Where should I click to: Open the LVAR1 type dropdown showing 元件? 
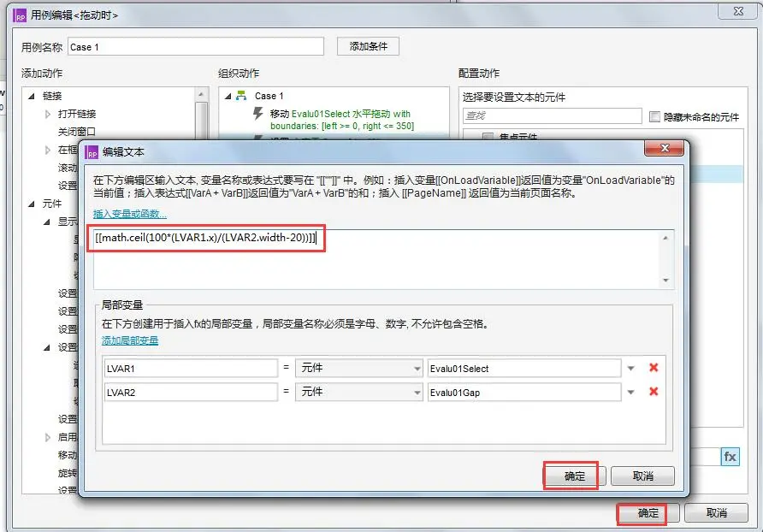click(358, 368)
